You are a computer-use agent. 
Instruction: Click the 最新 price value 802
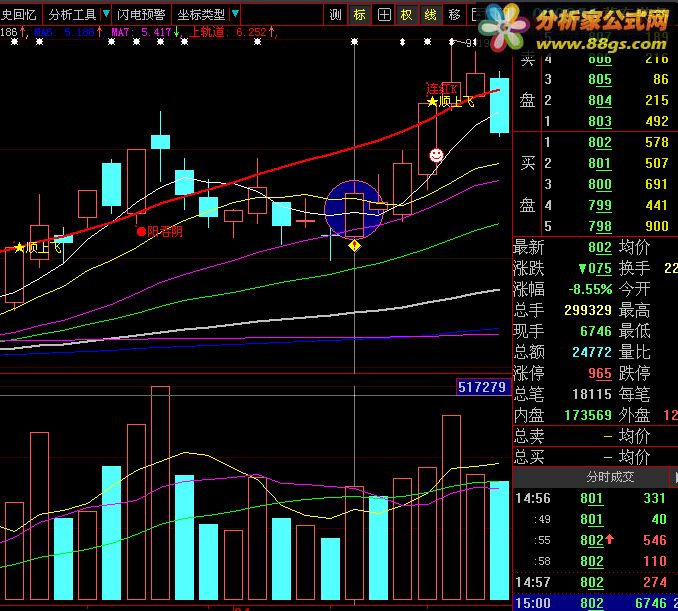coord(600,248)
